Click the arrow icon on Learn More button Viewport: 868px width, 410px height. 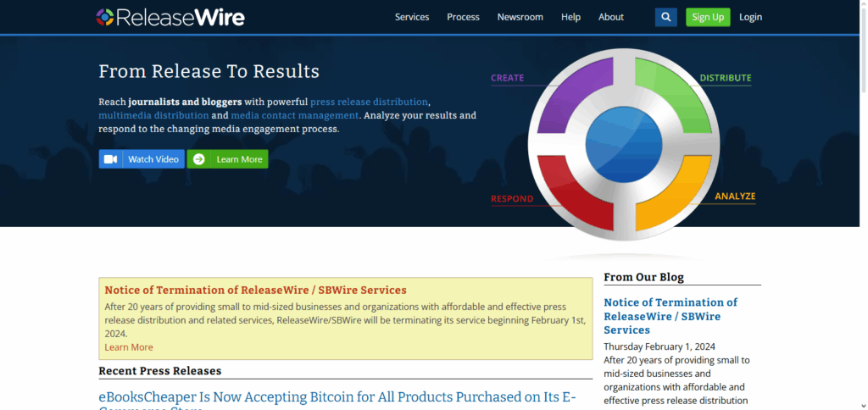coord(198,159)
